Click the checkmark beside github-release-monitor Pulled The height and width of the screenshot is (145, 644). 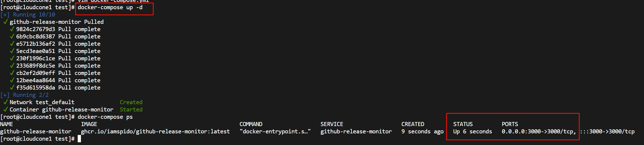5,22
